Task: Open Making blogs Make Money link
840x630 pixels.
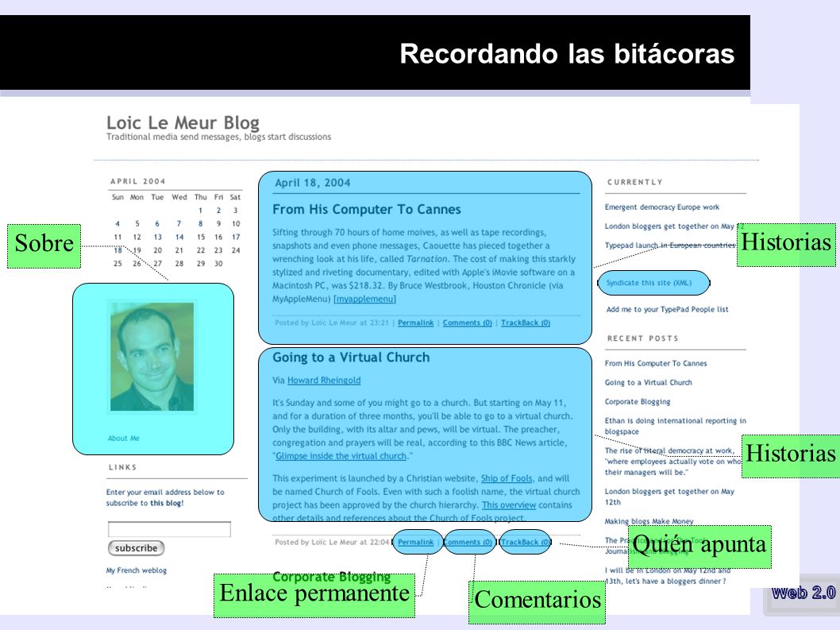Action: point(649,521)
